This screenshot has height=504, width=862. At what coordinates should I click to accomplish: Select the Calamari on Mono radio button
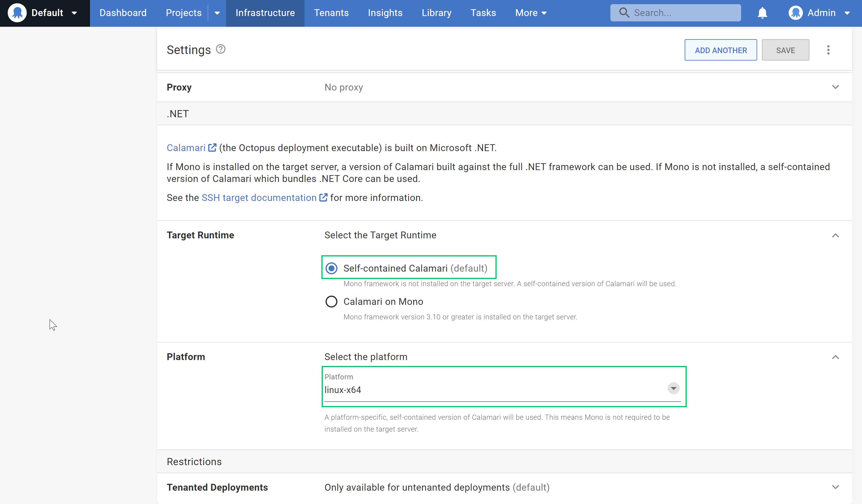pos(331,301)
